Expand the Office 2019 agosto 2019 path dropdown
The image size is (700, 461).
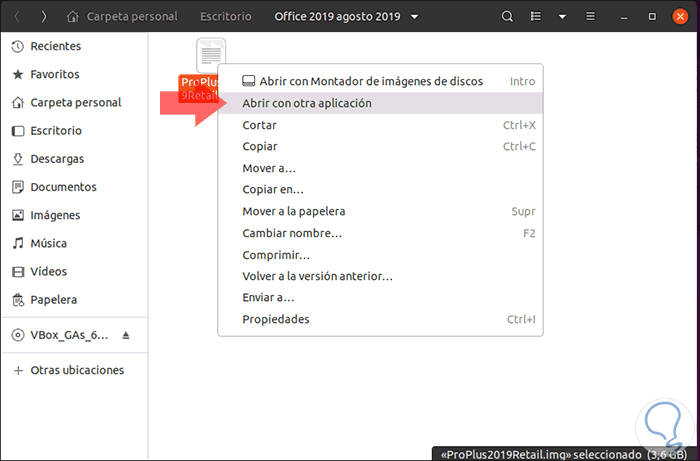tap(415, 17)
